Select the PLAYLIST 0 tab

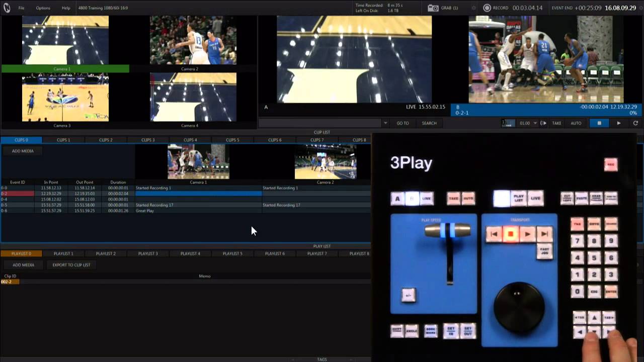pyautogui.click(x=21, y=253)
